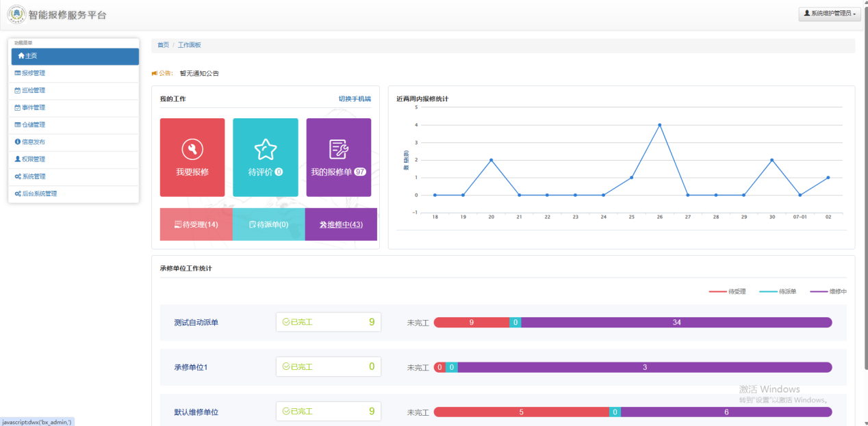Click the 承修单位工作统计 section heading
Screen dimensions: 868x426
click(186, 269)
